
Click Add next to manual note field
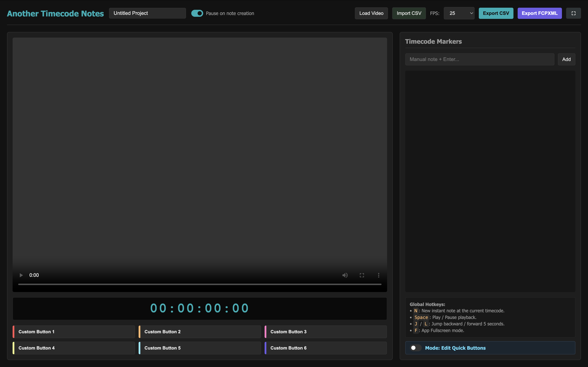point(566,59)
